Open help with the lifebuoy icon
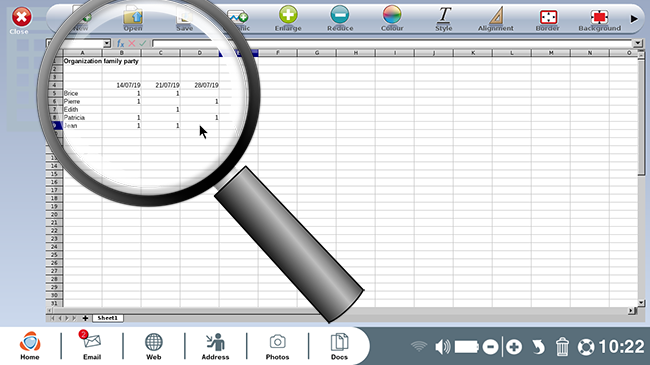This screenshot has width=650, height=365. click(x=586, y=347)
